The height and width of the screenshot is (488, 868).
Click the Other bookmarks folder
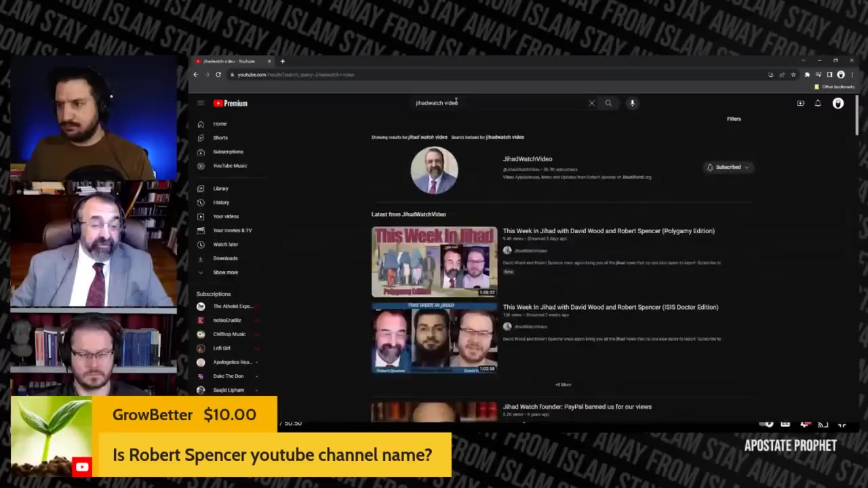coord(833,87)
